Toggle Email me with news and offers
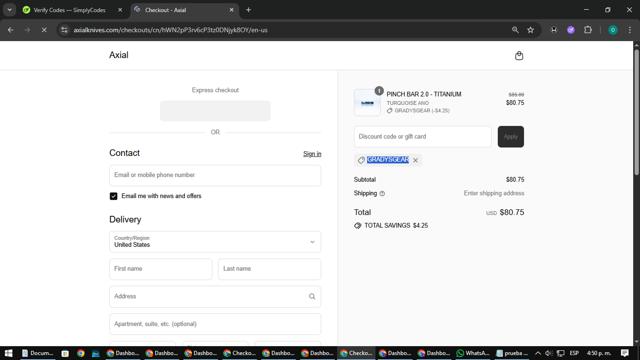This screenshot has height=360, width=640. pos(113,196)
